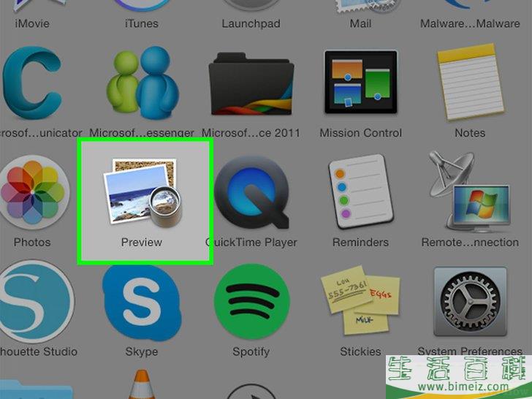Launch the Mission Control icon
The height and width of the screenshot is (399, 532).
[361, 82]
